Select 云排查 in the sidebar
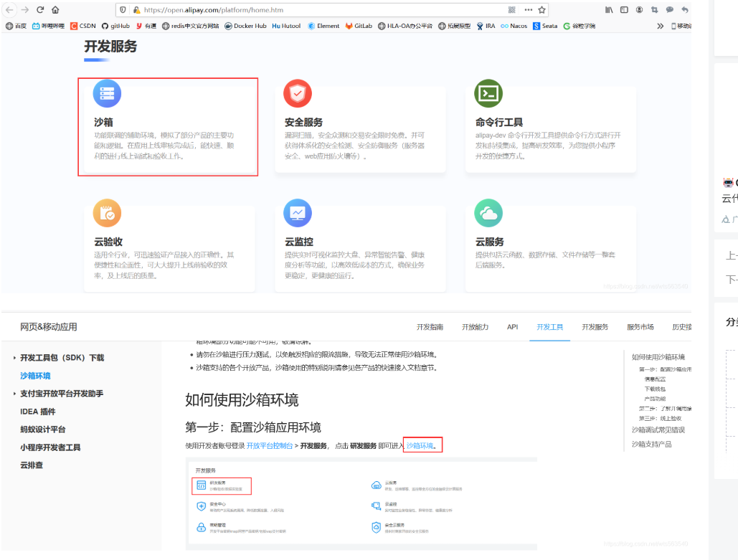Screen dimensions: 738x560 pyautogui.click(x=32, y=465)
